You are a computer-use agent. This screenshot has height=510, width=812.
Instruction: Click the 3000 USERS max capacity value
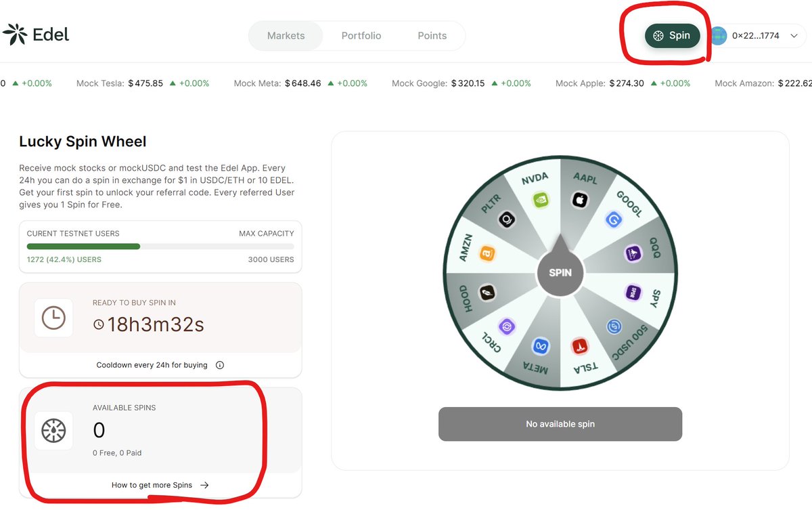(x=271, y=259)
